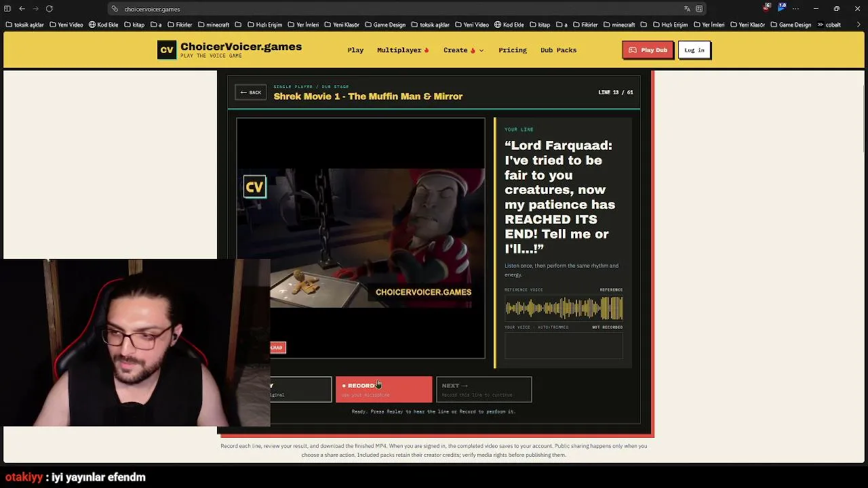Click the reference voice waveform
868x488 pixels.
coord(564,308)
